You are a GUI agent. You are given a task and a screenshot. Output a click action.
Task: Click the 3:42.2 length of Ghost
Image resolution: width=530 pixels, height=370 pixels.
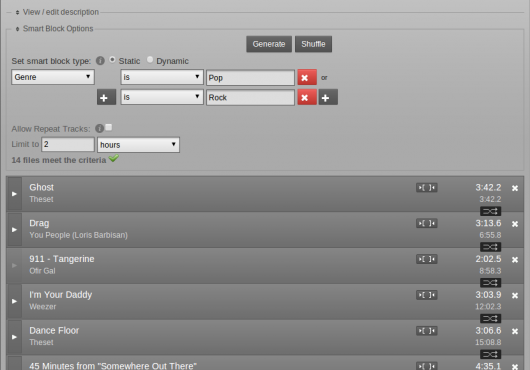[488, 188]
